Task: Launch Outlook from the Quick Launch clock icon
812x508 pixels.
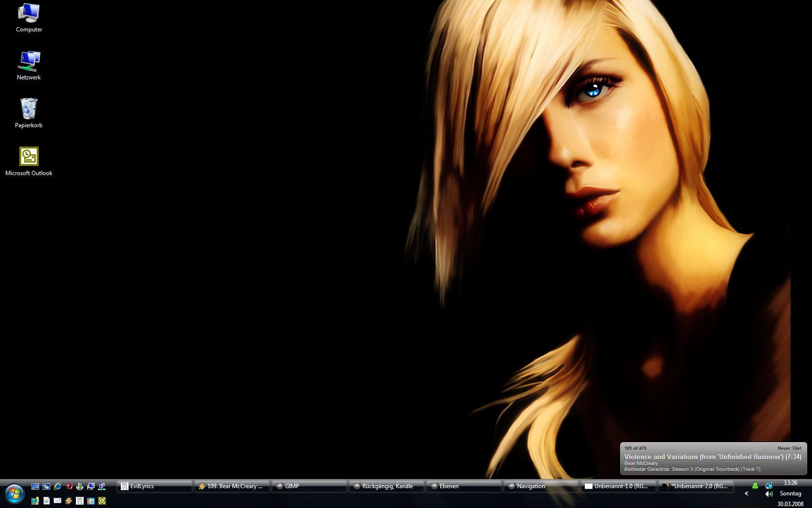Action: point(102,501)
